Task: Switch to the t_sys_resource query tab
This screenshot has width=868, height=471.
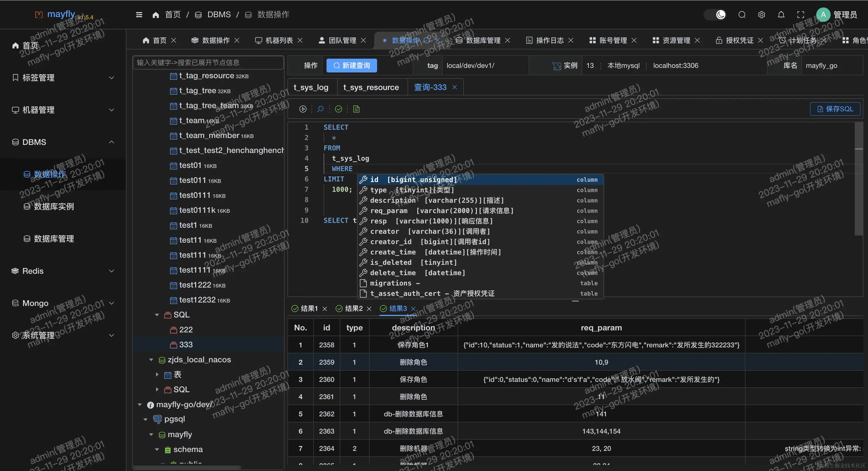Action: 371,87
